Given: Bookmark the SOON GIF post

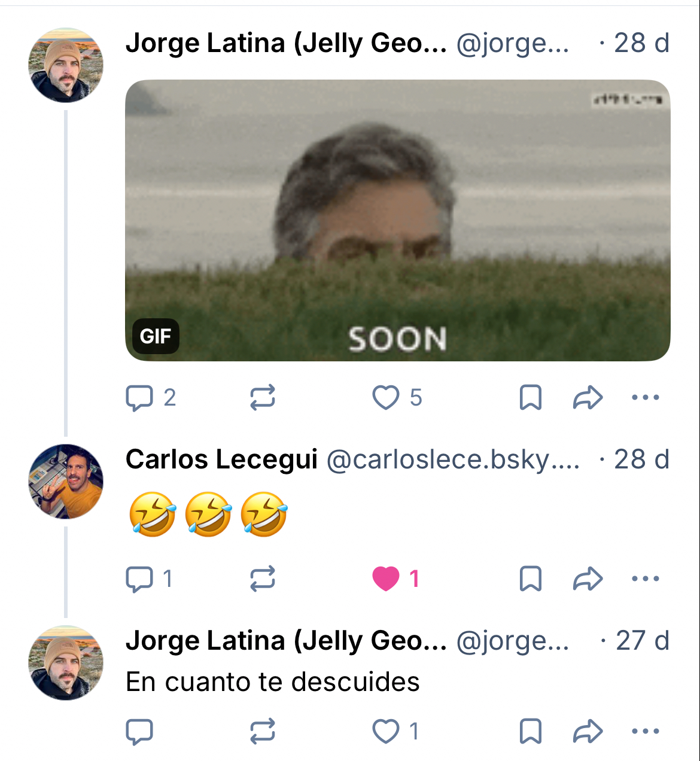Looking at the screenshot, I should (531, 398).
